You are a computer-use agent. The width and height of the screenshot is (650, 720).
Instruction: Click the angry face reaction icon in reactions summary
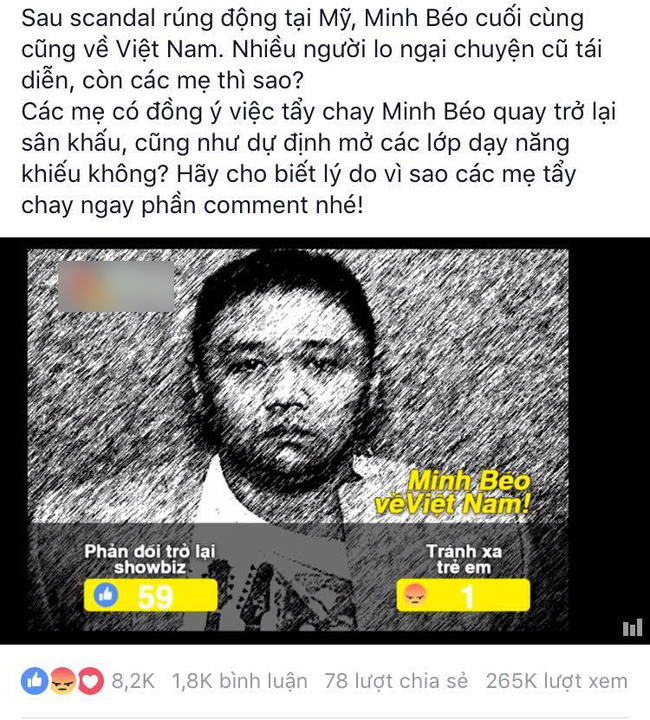tap(63, 681)
